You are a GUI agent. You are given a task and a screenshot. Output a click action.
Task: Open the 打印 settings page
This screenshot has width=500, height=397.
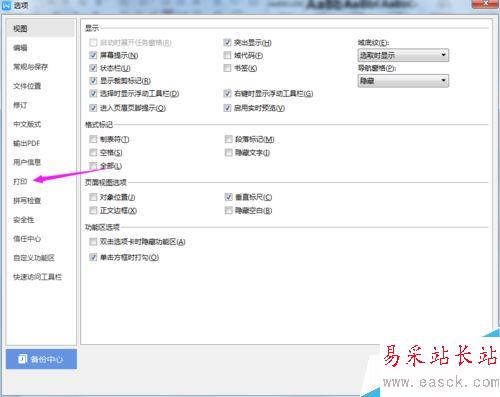(20, 181)
